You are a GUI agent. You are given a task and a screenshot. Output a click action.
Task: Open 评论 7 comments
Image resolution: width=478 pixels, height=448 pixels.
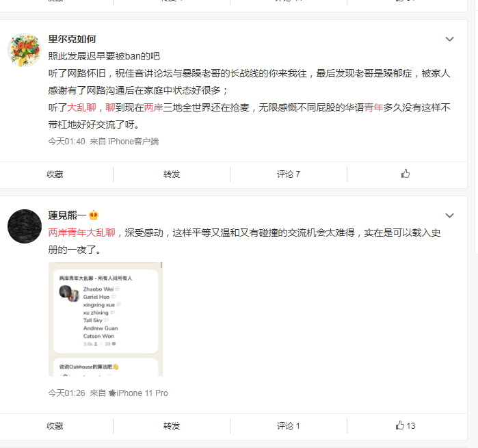click(289, 174)
